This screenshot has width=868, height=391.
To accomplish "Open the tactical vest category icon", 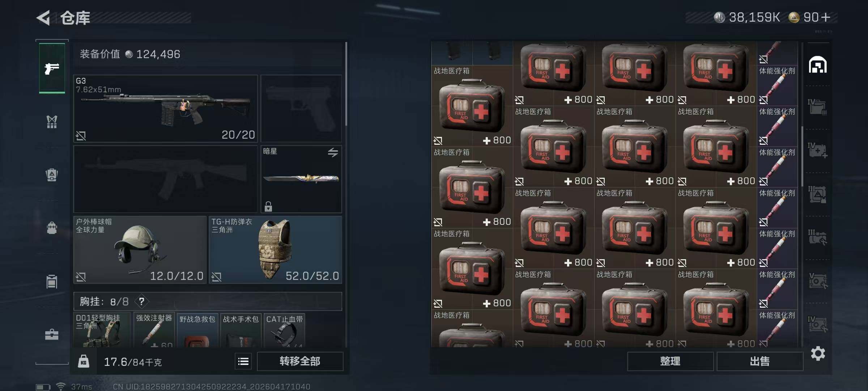I will (x=52, y=122).
